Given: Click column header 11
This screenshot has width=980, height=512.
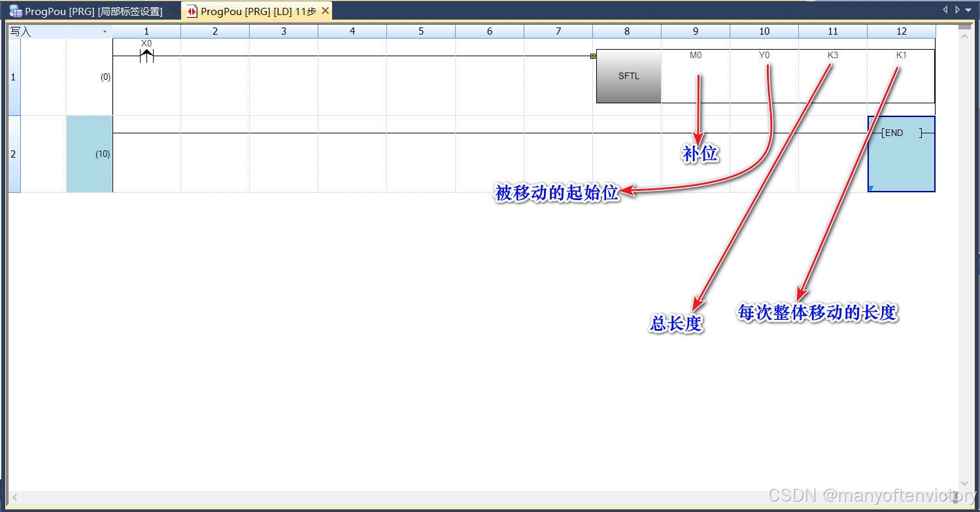Looking at the screenshot, I should point(833,31).
